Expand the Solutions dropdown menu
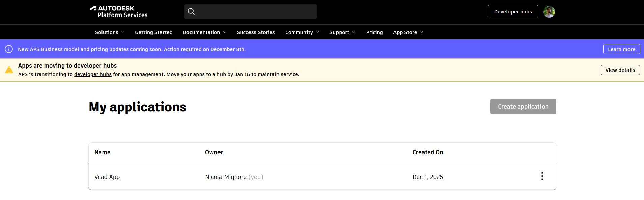The width and height of the screenshot is (644, 200). (110, 32)
